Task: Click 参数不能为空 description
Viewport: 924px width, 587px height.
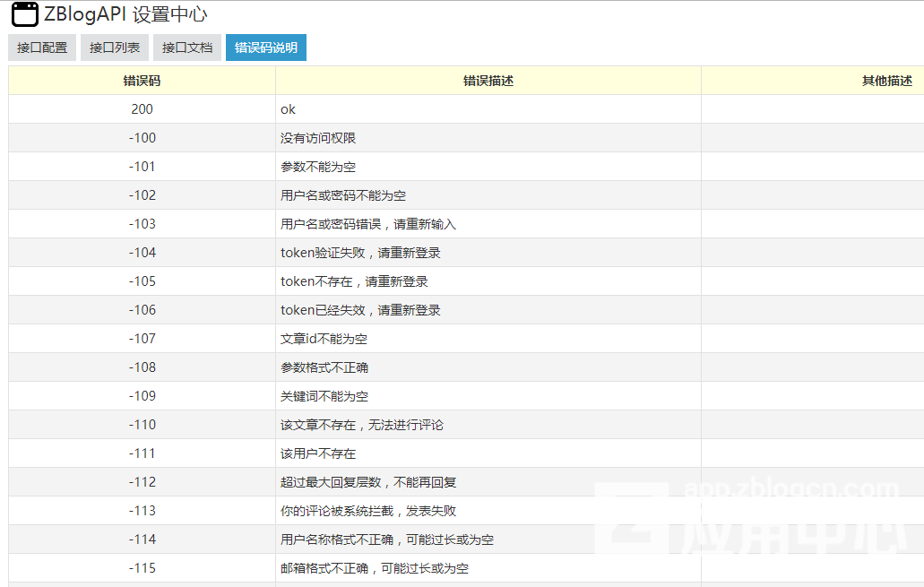Action: click(x=318, y=167)
